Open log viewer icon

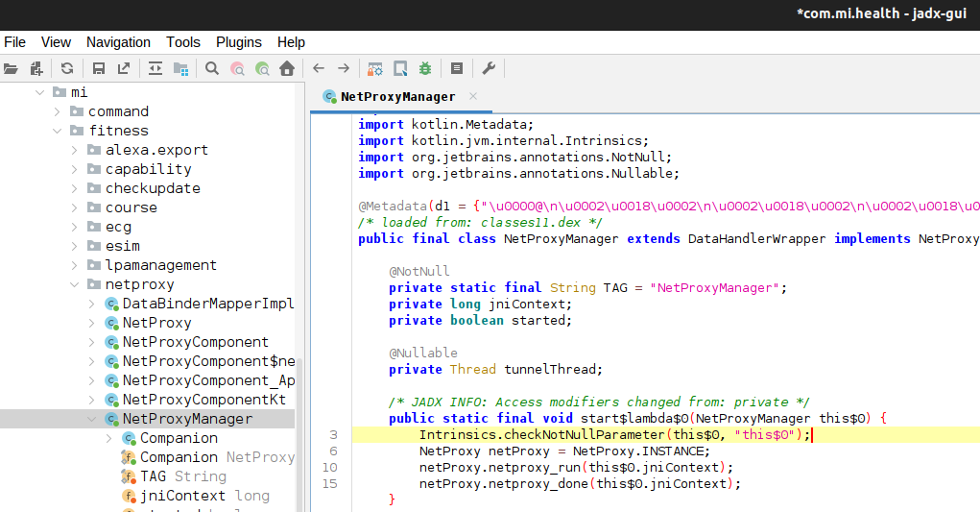457,69
